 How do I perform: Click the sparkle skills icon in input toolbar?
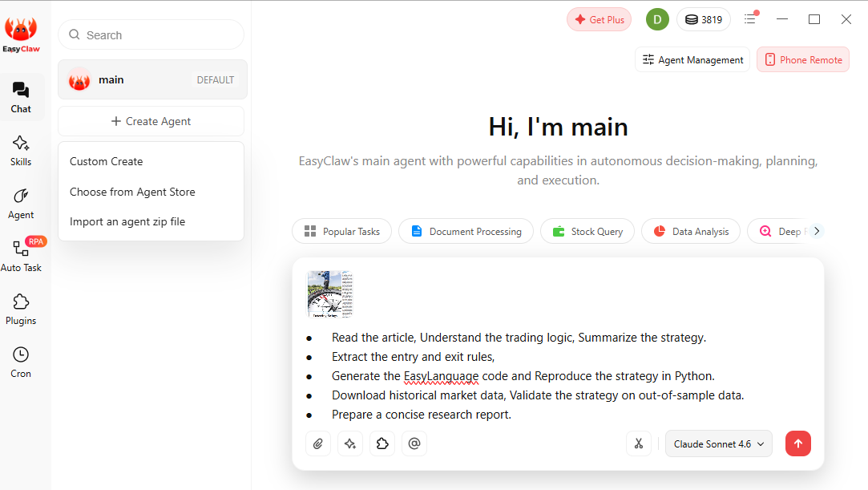[350, 443]
